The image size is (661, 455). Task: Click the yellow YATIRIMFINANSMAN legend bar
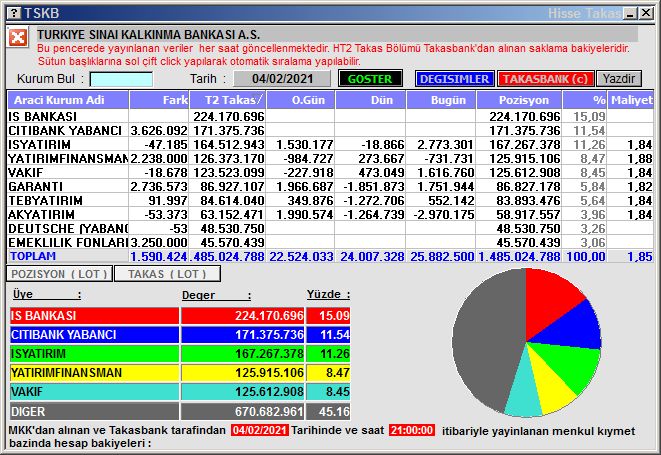tap(94, 373)
